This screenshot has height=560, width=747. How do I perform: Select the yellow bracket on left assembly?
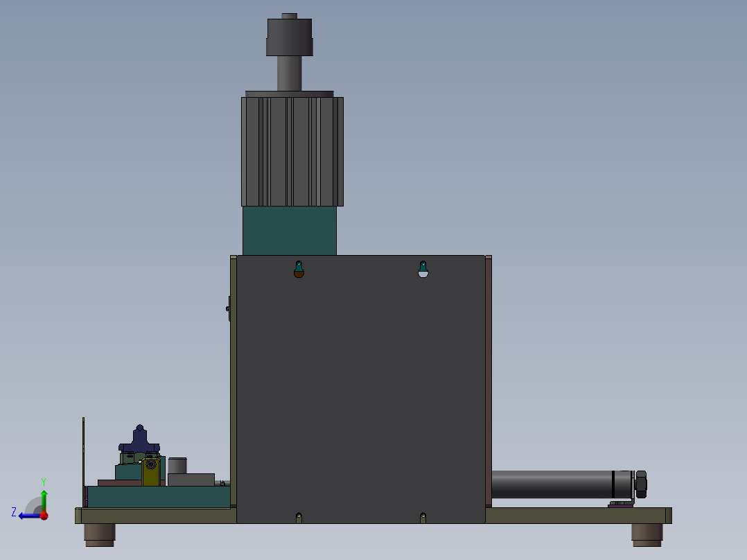[150, 472]
